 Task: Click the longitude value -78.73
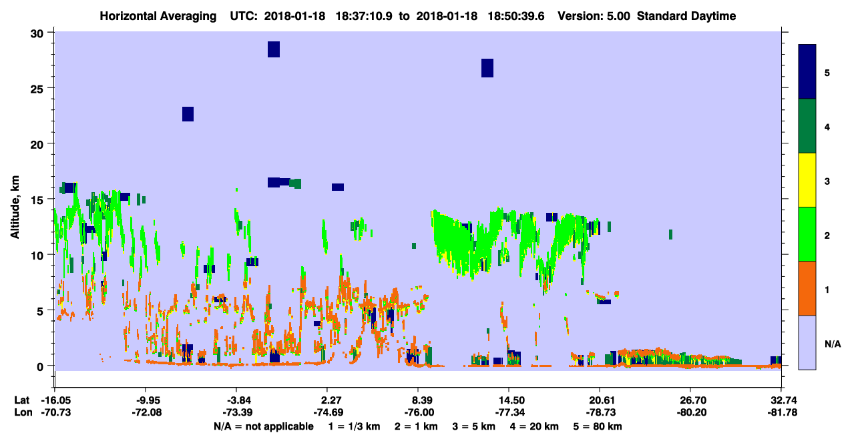pos(600,412)
